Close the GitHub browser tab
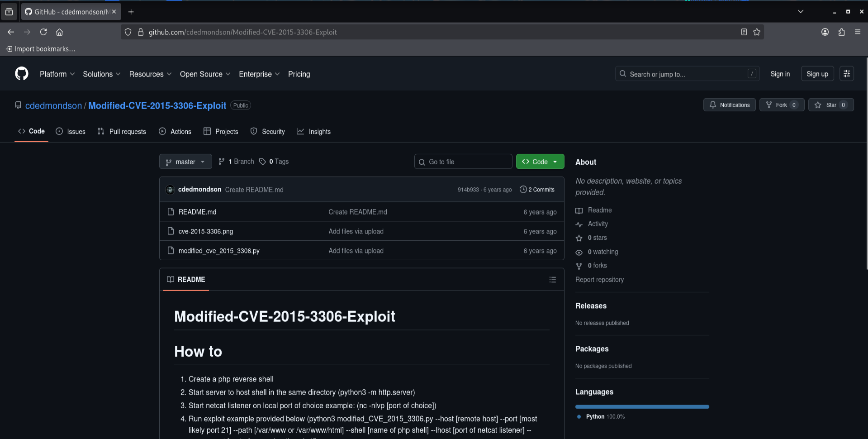Viewport: 868px width, 439px height. 114,12
